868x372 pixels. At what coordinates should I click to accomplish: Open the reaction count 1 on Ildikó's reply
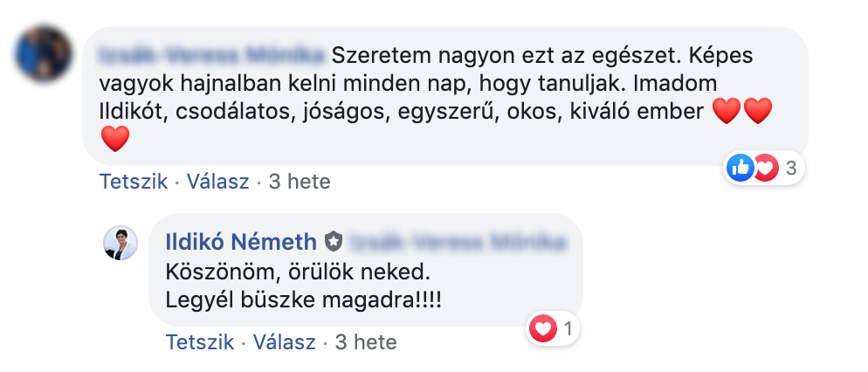[568, 329]
